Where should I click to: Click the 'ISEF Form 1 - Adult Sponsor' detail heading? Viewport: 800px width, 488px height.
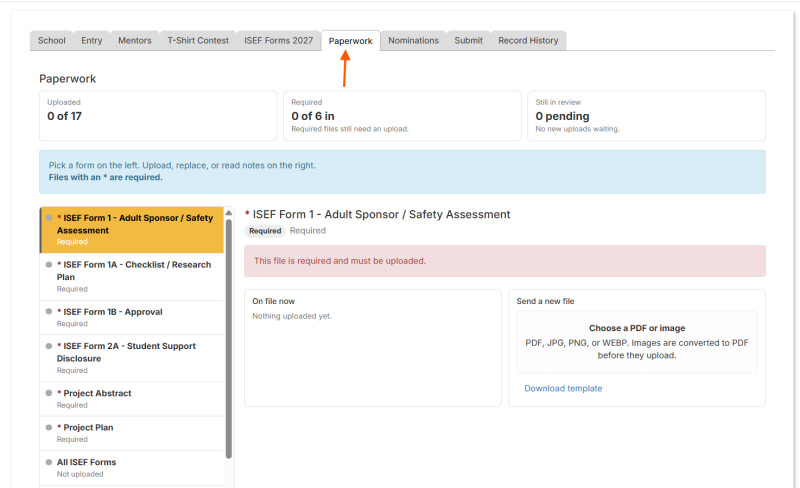point(378,214)
